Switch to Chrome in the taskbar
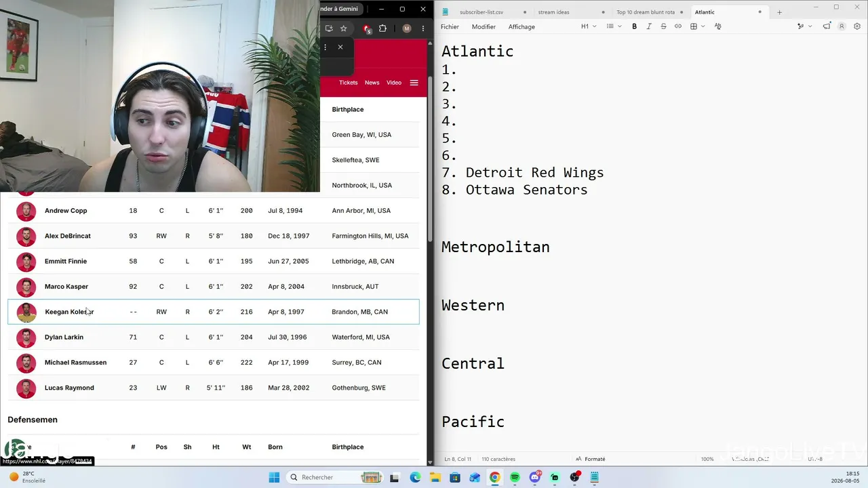 [x=495, y=477]
